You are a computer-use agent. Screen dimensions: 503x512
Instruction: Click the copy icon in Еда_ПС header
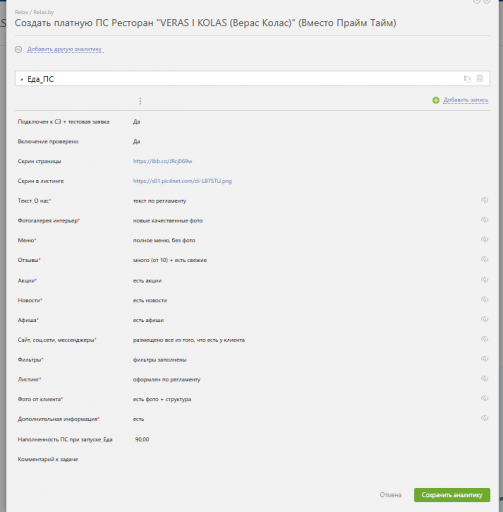tap(467, 79)
